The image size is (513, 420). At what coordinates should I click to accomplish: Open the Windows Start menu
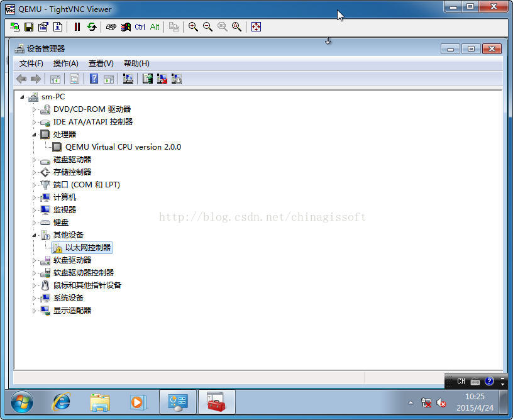point(22,402)
